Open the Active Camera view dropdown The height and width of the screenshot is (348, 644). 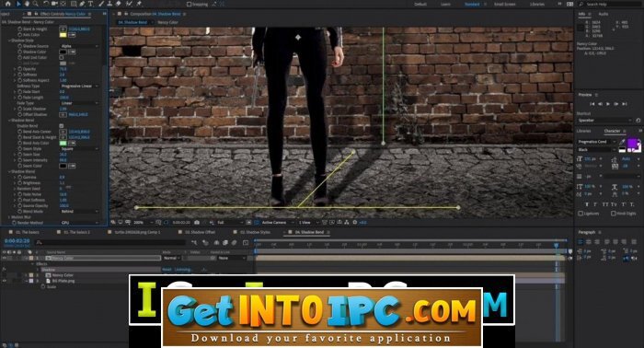coord(277,222)
